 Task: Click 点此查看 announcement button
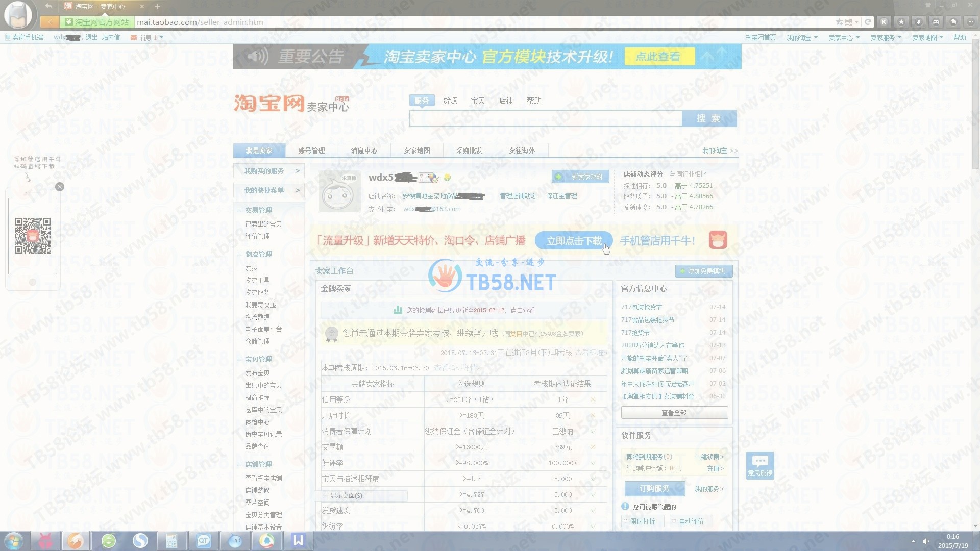[x=659, y=57]
